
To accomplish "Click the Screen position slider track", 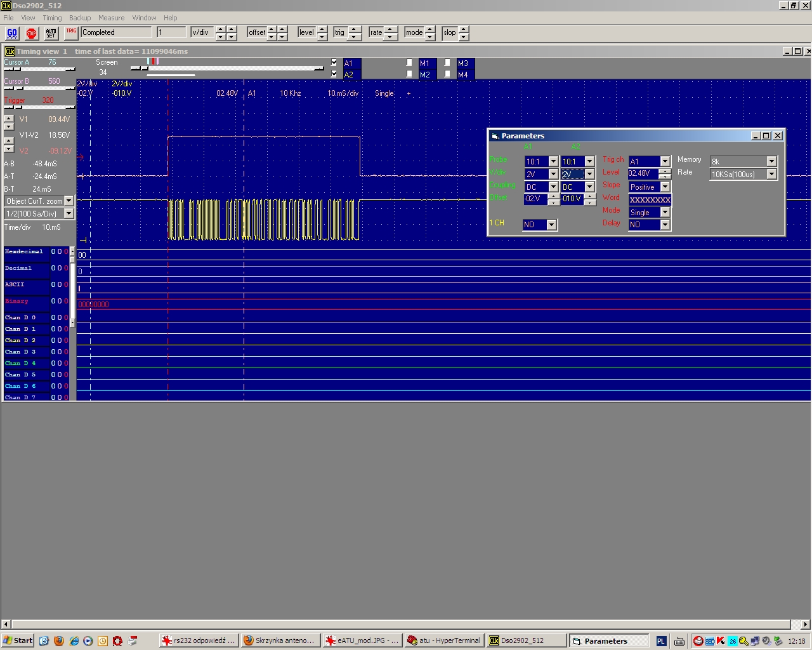I will pos(228,68).
